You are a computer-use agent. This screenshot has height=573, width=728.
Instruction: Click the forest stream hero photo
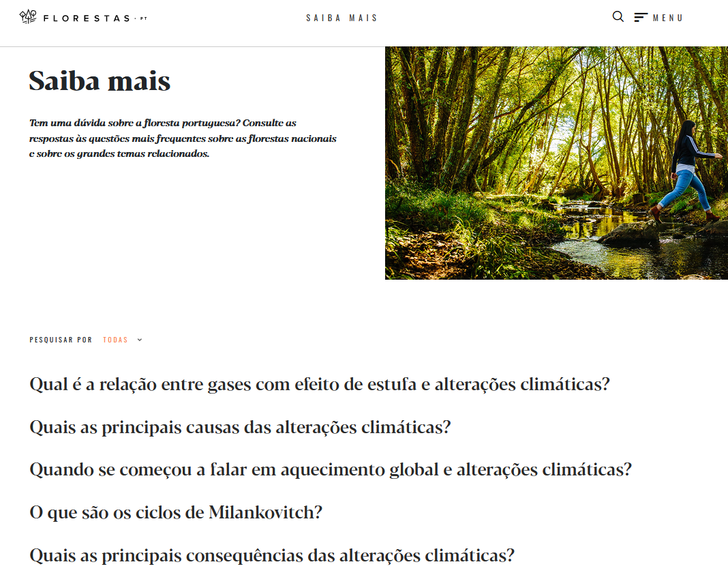tap(556, 162)
